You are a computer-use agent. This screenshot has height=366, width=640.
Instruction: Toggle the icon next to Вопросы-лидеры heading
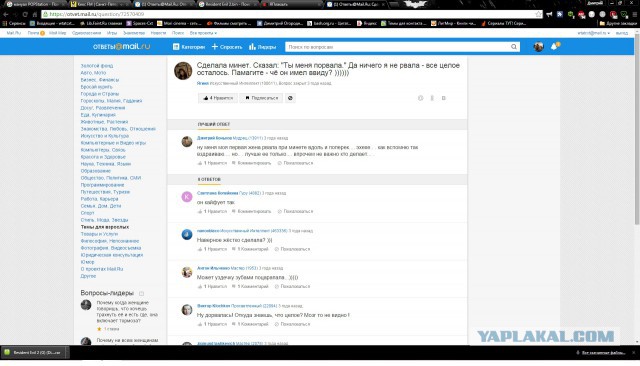pyautogui.click(x=141, y=293)
